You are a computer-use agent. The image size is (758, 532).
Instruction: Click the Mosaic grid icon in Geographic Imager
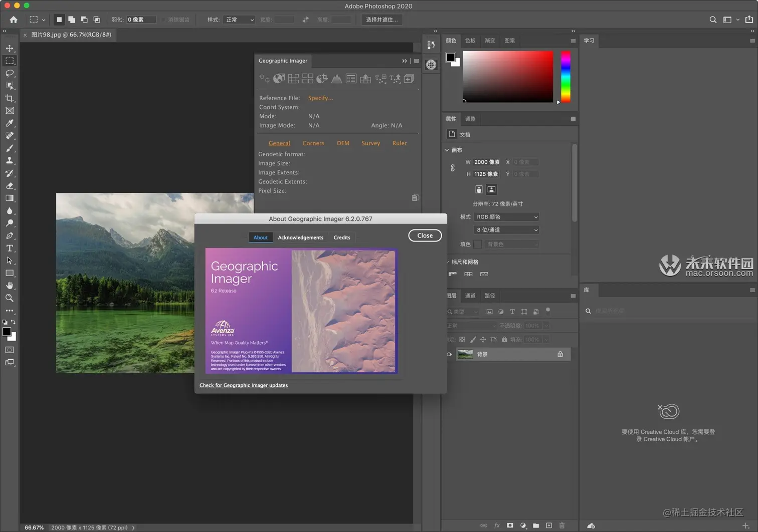pos(293,79)
